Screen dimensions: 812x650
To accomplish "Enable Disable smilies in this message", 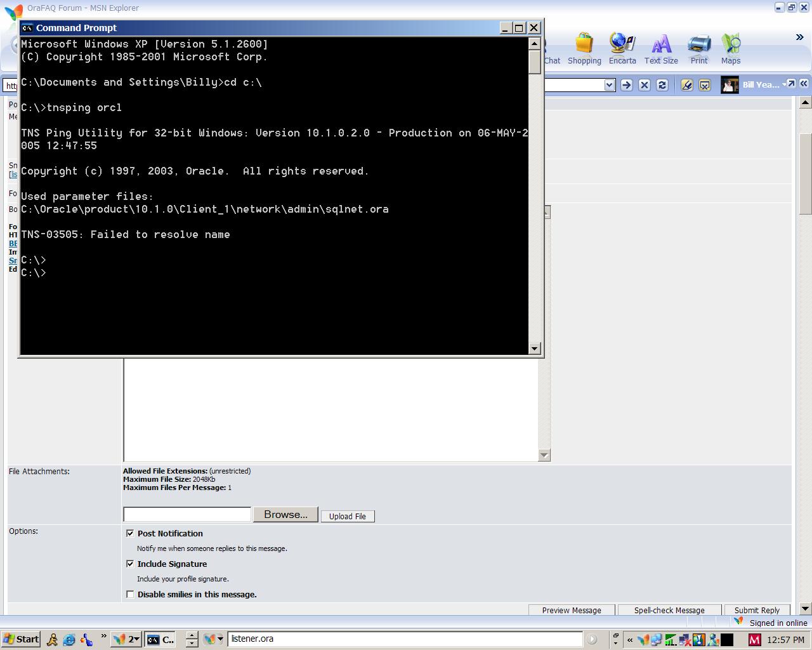I will click(130, 594).
